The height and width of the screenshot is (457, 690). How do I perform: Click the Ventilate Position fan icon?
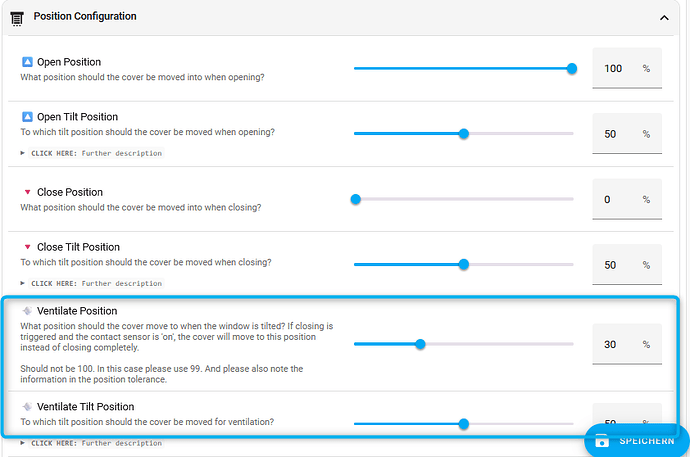(x=27, y=311)
